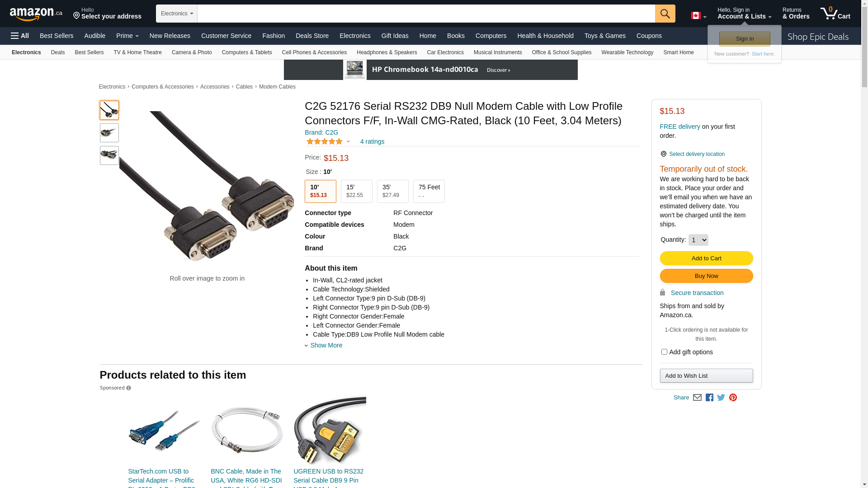Expand Show More product details
The height and width of the screenshot is (488, 868).
(326, 345)
